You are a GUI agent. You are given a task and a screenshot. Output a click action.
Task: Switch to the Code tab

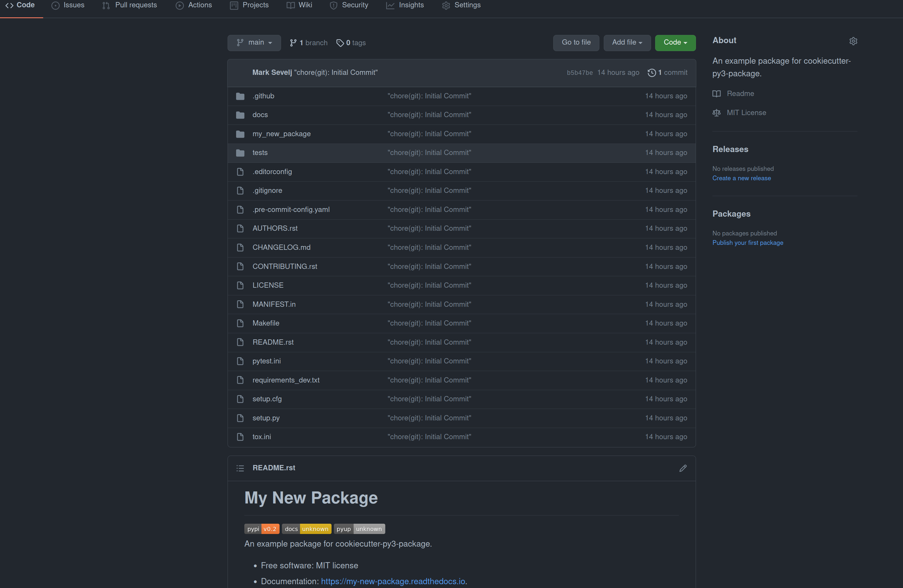point(20,5)
